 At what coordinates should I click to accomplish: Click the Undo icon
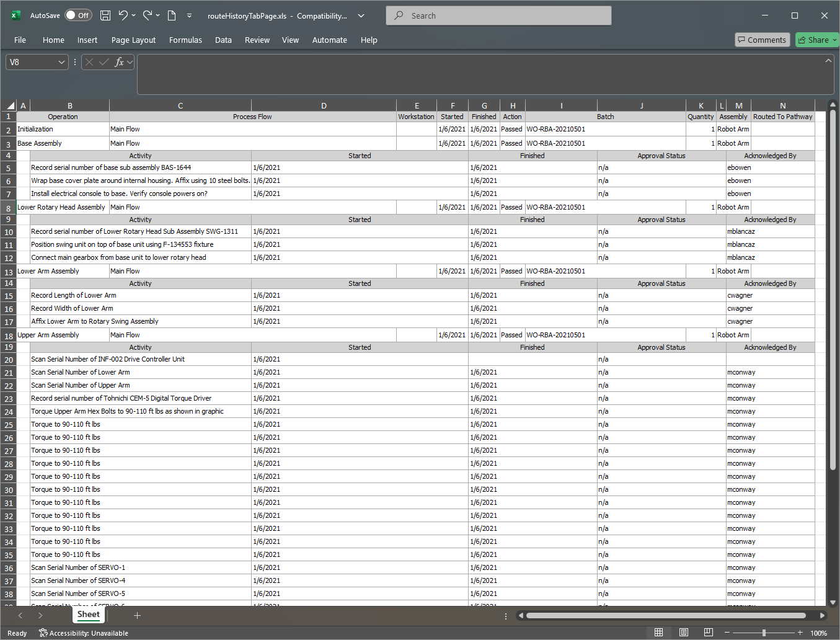(x=123, y=16)
